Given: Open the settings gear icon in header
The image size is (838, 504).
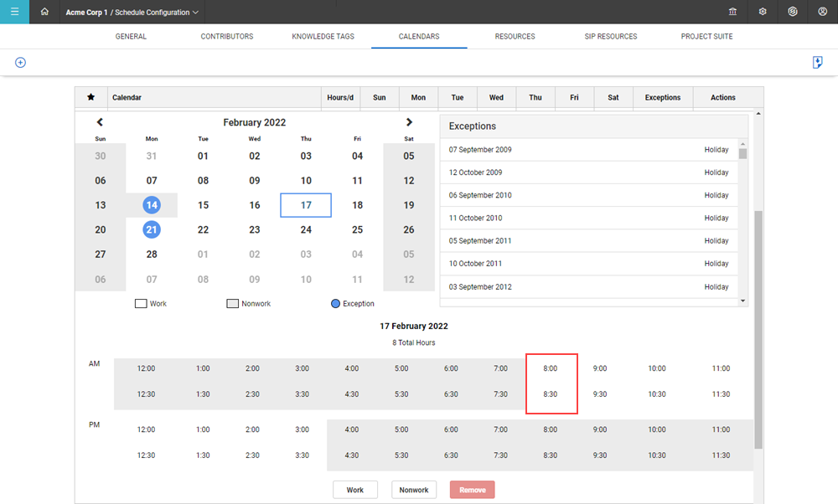Looking at the screenshot, I should click(763, 12).
